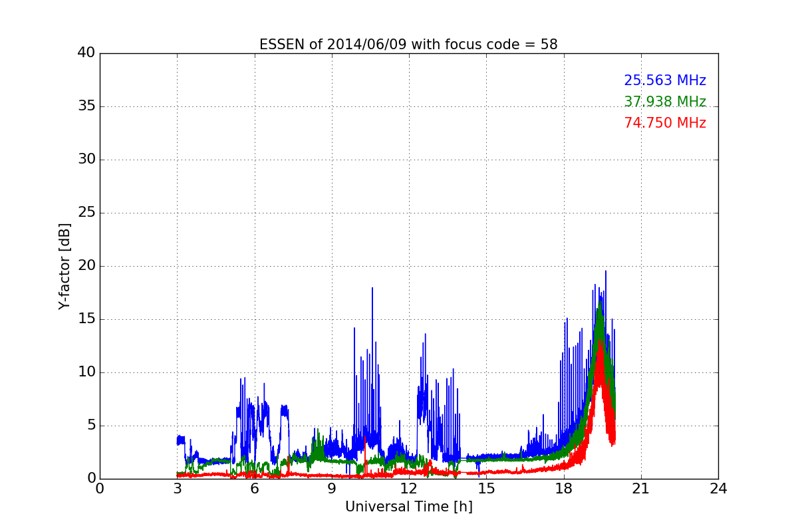Screen dimensions: 798x532
Task: Click the x-axis tick label '6'
Action: coord(254,489)
